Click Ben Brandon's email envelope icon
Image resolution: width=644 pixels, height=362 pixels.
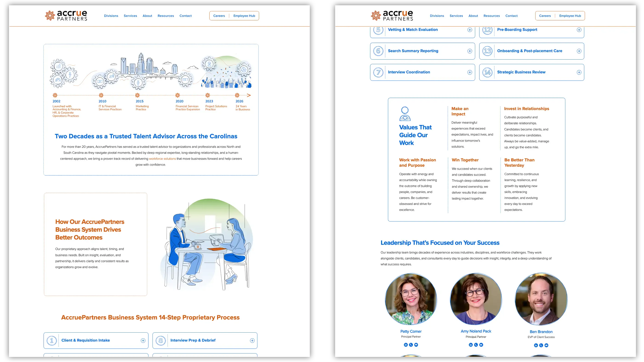coord(546,345)
